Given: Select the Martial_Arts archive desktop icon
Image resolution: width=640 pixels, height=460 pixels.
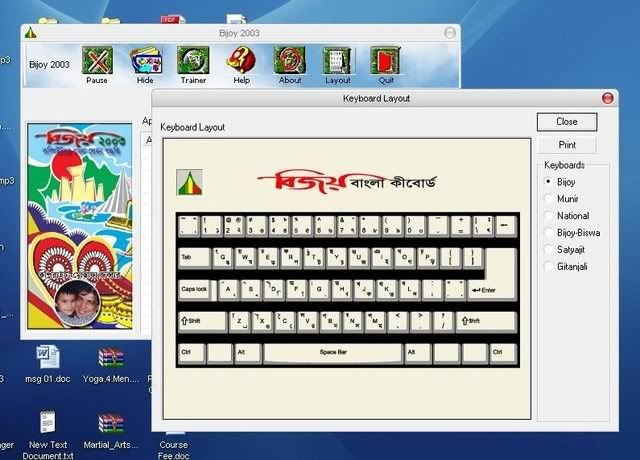Looking at the screenshot, I should tap(111, 431).
